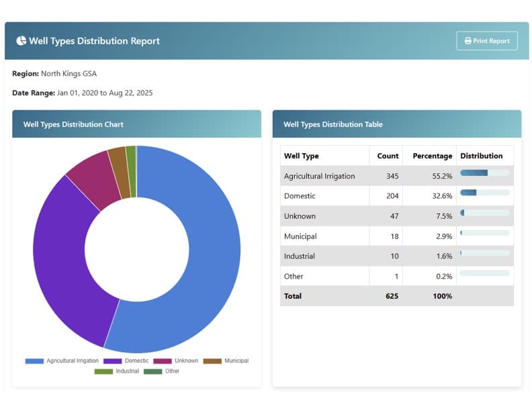Select the Percentage column header
The height and width of the screenshot is (411, 532).
click(432, 156)
